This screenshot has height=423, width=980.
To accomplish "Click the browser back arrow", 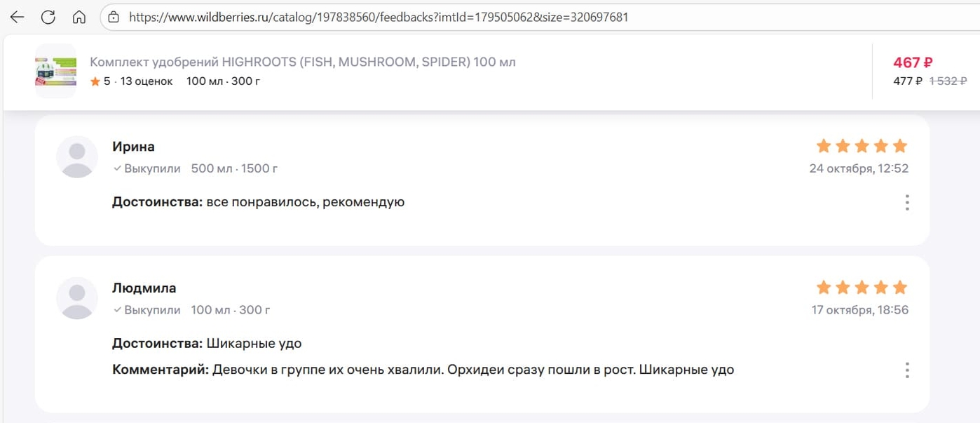I will 18,18.
